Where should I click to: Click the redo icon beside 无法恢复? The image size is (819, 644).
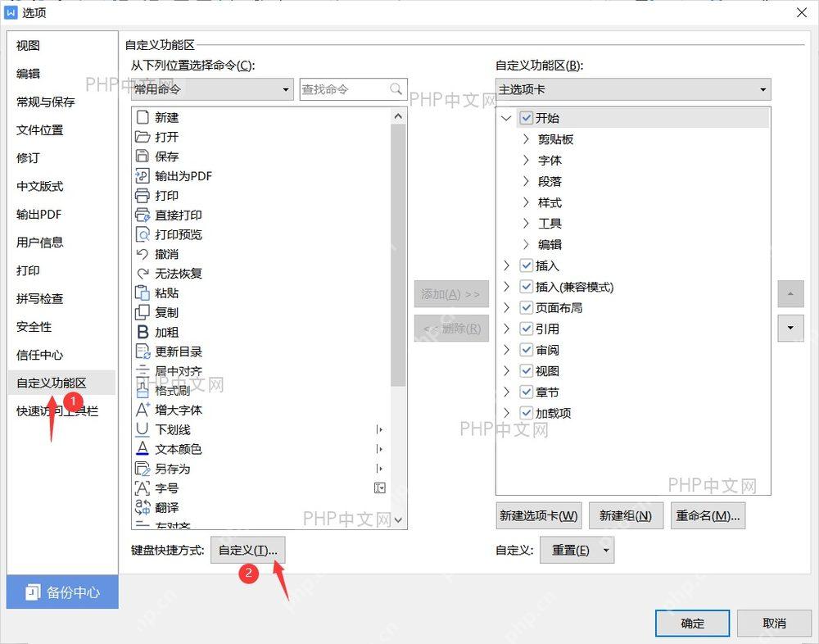click(x=143, y=274)
